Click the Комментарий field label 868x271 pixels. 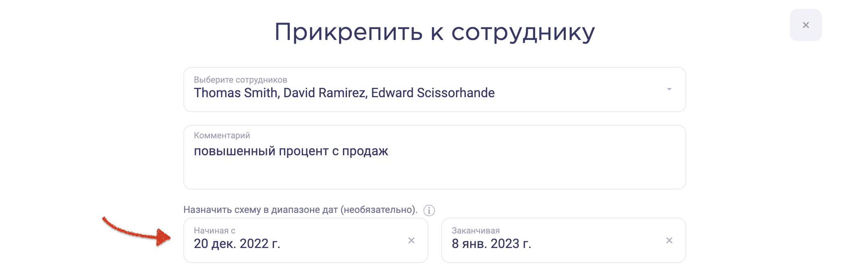coord(222,135)
